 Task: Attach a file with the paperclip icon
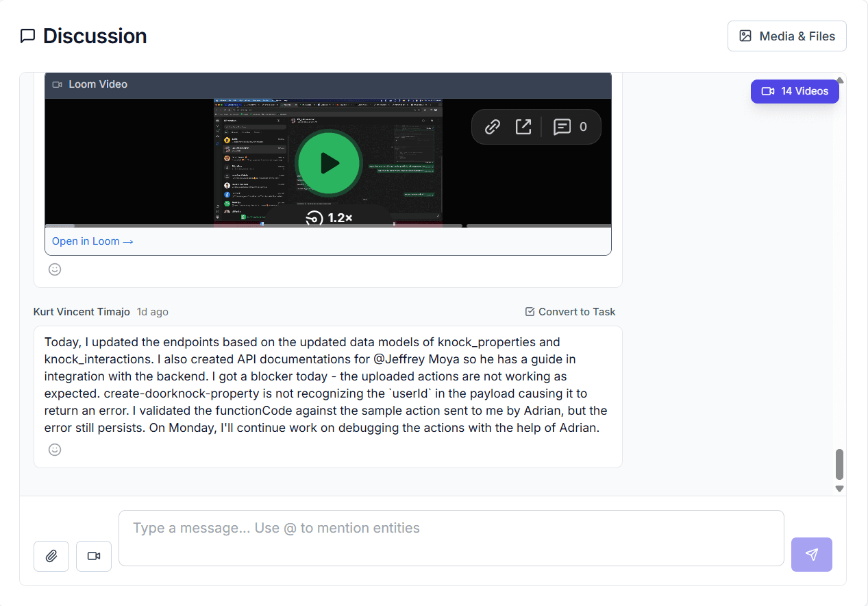51,556
